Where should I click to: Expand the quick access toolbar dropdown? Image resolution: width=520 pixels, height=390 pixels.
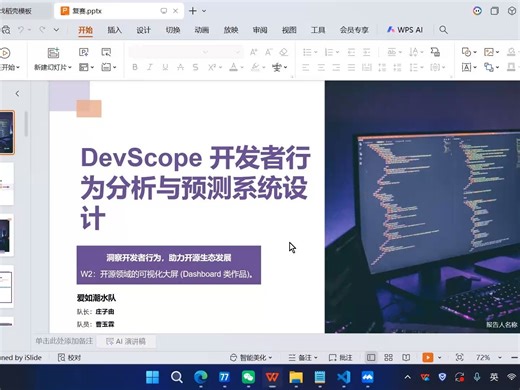[56, 30]
